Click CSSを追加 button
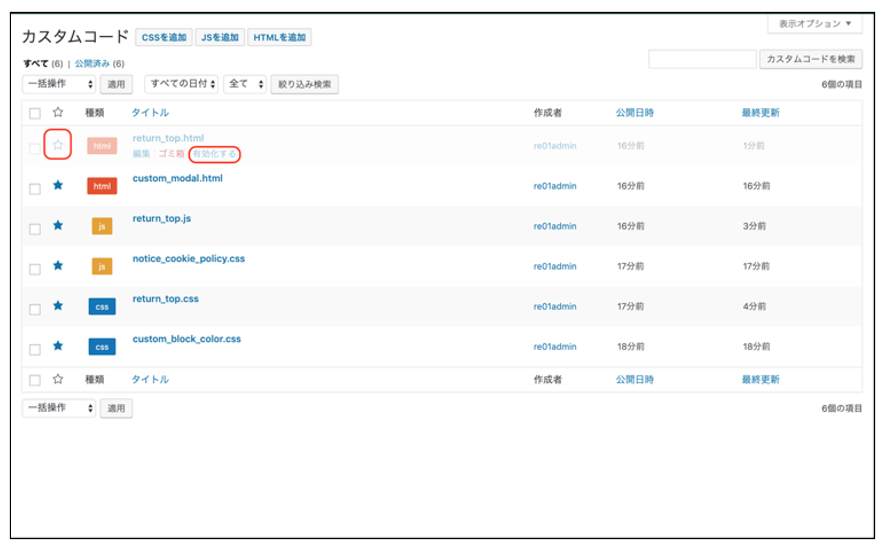The width and height of the screenshot is (886, 549). (x=164, y=37)
